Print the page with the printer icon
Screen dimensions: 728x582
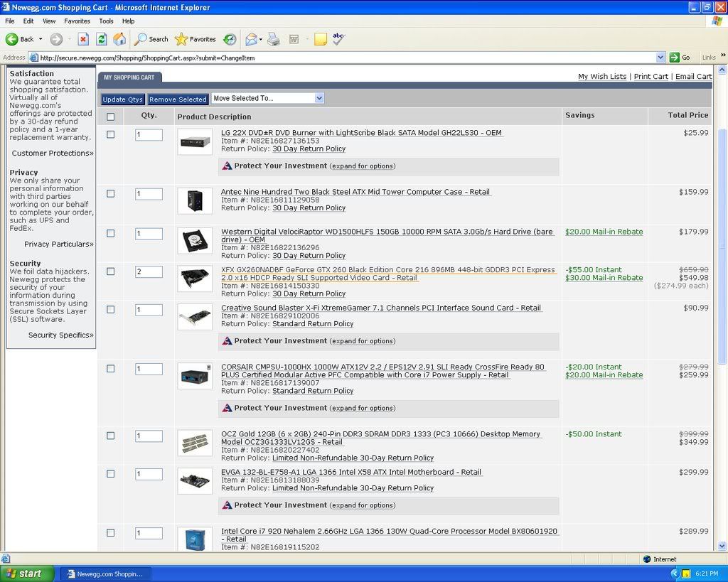coord(274,40)
